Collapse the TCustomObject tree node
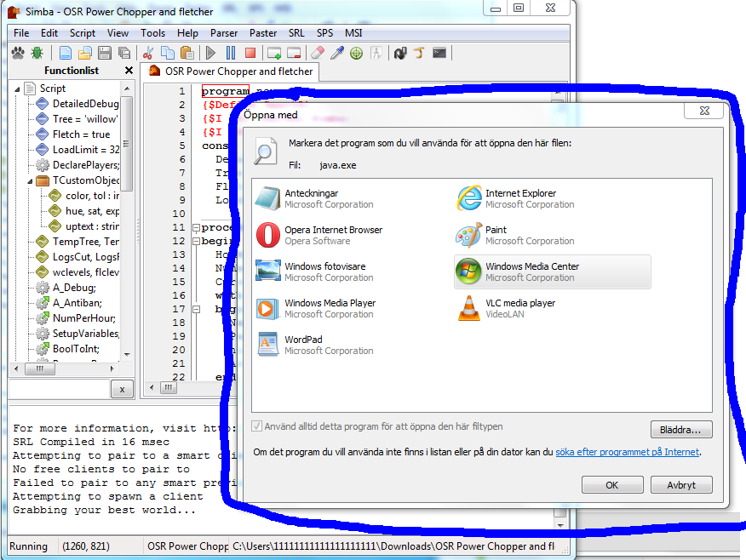746x560 pixels. tap(30, 180)
